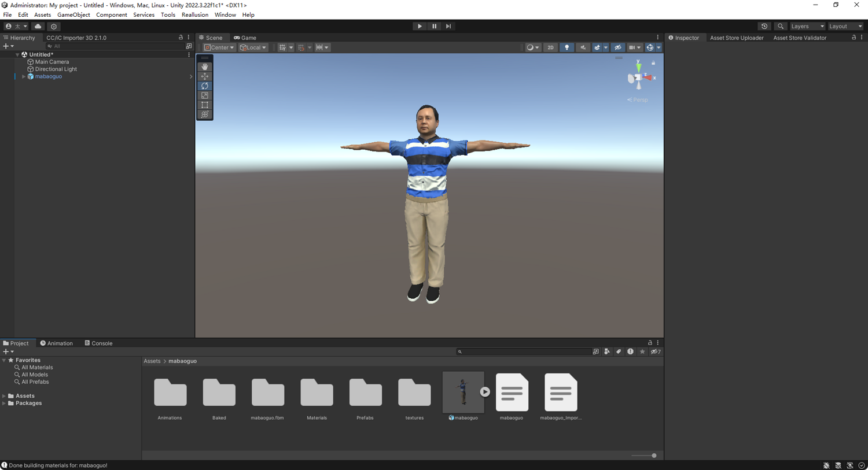
Task: Select the Hand view tool
Action: point(205,66)
